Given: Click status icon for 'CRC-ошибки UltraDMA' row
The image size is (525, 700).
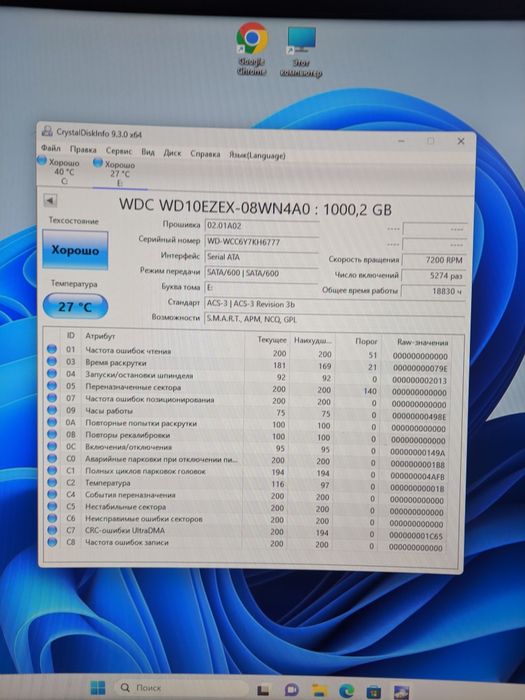Looking at the screenshot, I should point(52,530).
